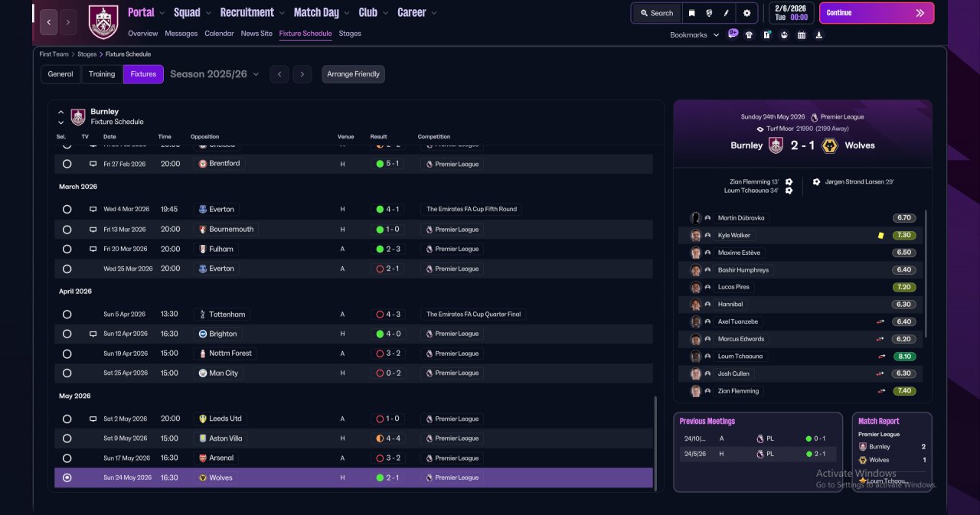Select the Brighton fixture radio button
The width and height of the screenshot is (980, 515).
[67, 334]
